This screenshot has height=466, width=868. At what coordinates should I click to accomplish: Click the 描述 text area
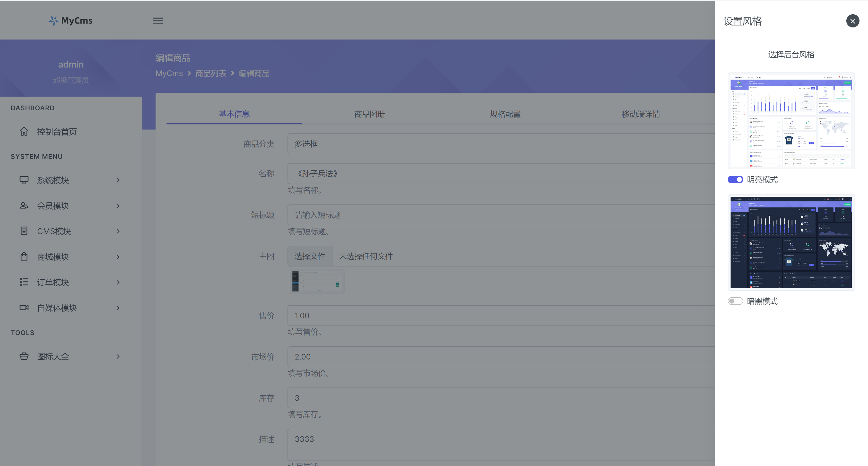click(x=501, y=444)
